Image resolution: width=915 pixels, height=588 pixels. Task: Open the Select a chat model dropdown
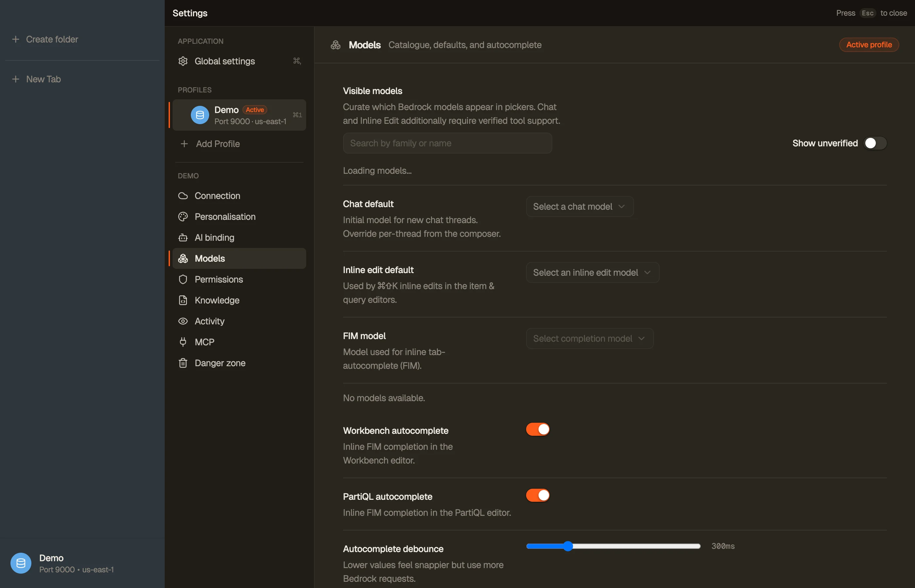pyautogui.click(x=579, y=206)
